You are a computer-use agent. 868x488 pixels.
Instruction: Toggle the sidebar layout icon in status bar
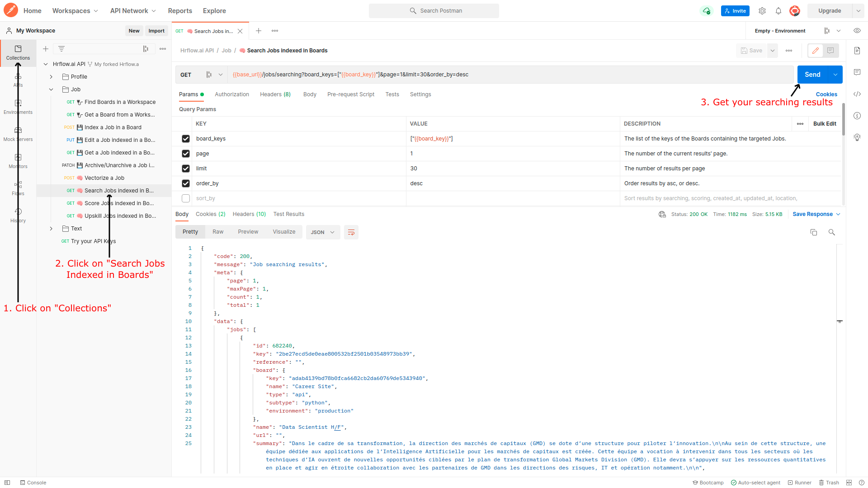[7, 483]
